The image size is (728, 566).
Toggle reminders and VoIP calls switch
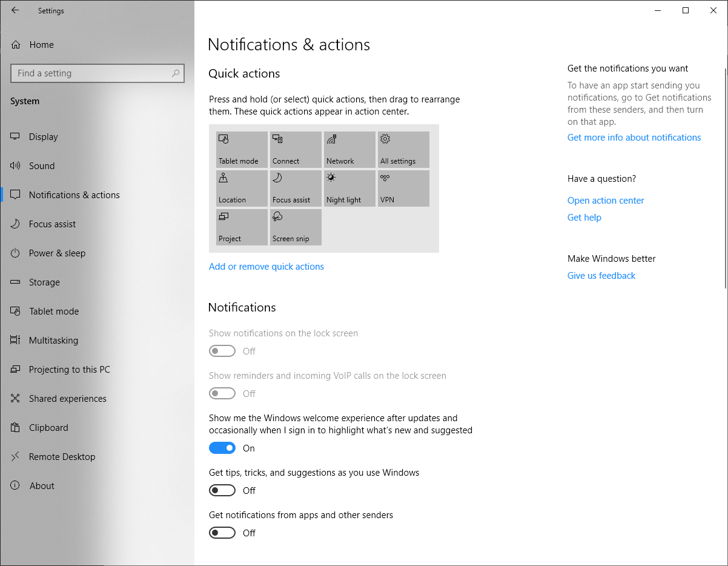[x=222, y=393]
